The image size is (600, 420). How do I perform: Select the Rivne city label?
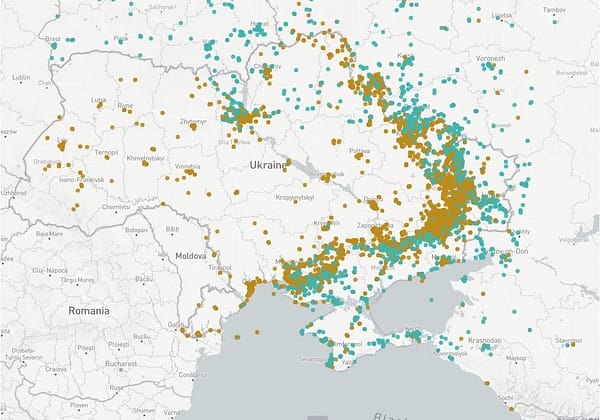(125, 105)
